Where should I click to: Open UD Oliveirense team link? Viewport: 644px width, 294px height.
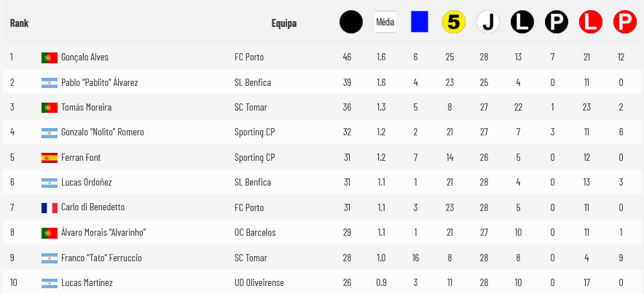tap(259, 282)
